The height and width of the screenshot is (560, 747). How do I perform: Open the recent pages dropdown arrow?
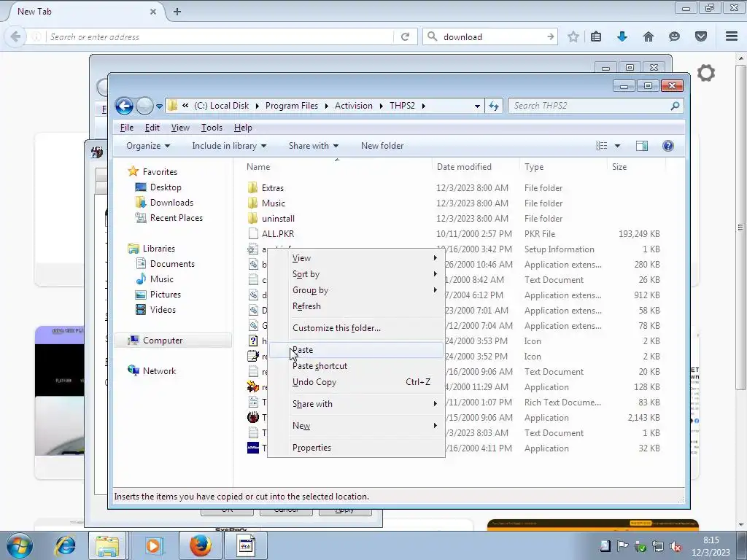[x=159, y=106]
